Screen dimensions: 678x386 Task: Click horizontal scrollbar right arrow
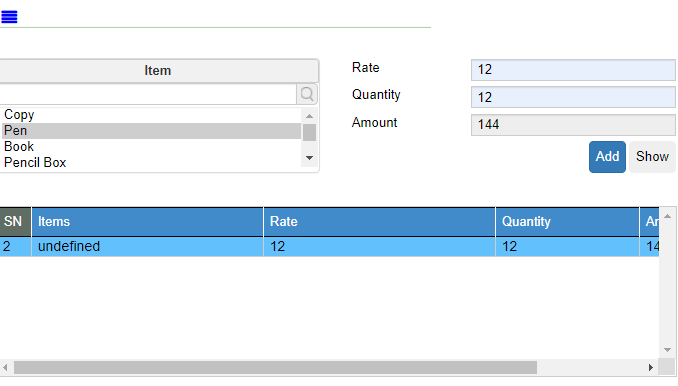coord(651,368)
